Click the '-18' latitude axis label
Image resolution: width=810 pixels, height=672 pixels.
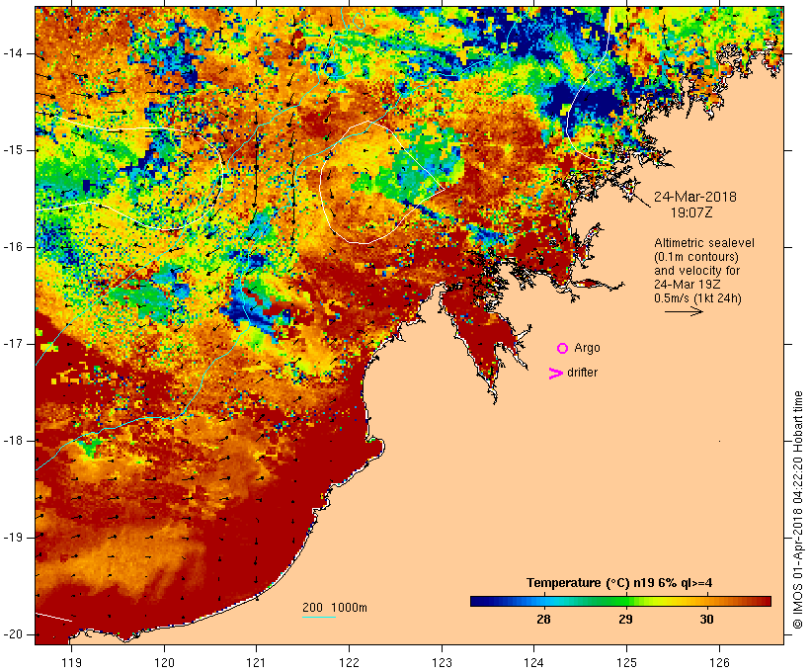coord(12,441)
